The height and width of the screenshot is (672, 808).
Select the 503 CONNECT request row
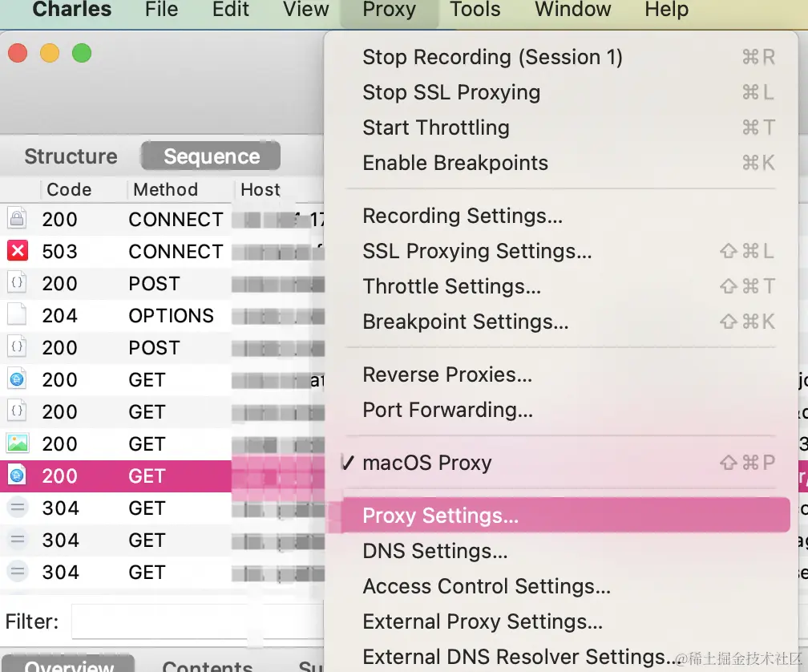[162, 252]
